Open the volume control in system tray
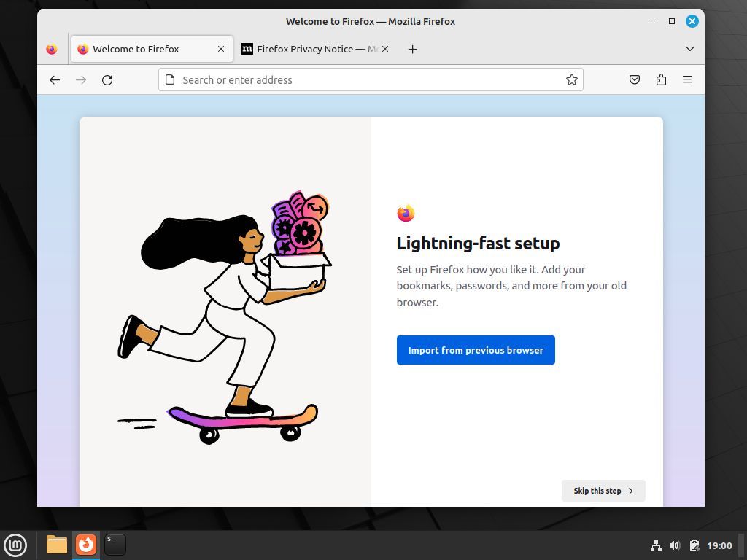This screenshot has height=560, width=747. pyautogui.click(x=675, y=545)
